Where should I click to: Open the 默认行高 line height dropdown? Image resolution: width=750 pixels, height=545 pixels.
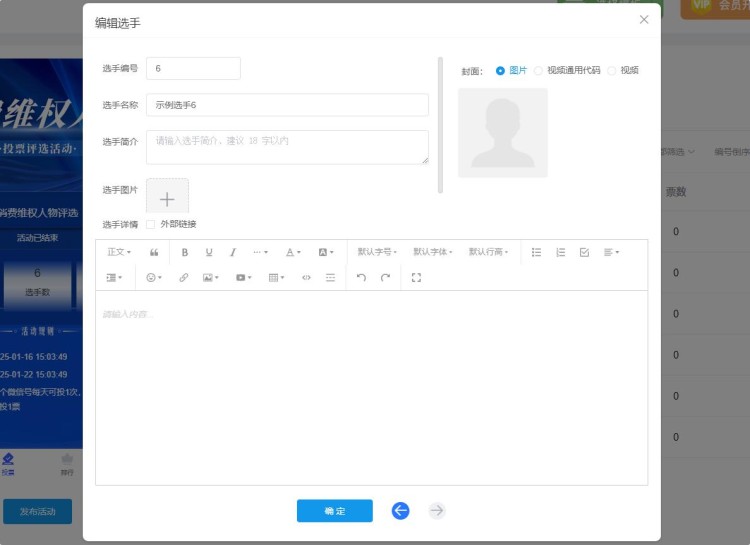point(489,252)
